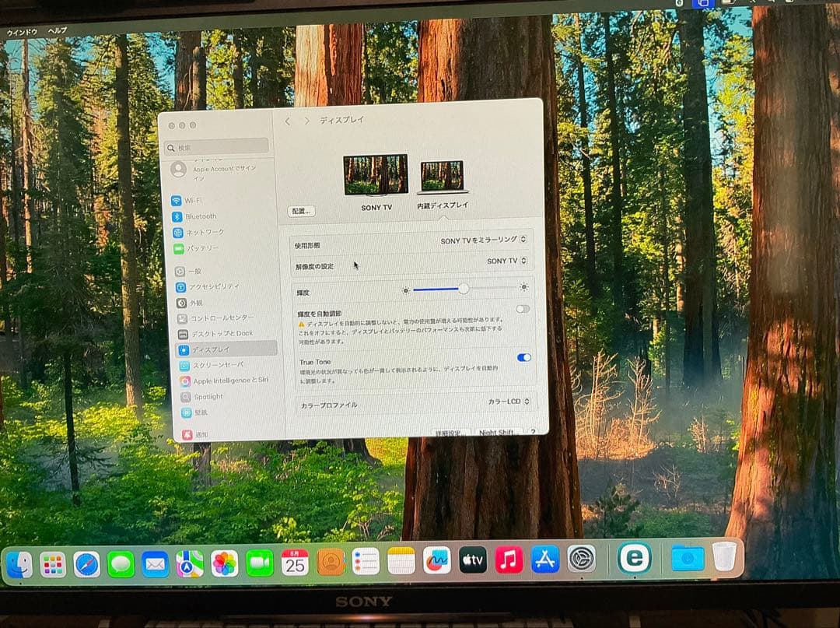Viewport: 840px width, 628px height.
Task: Launch Music from the Dock
Action: 510,557
